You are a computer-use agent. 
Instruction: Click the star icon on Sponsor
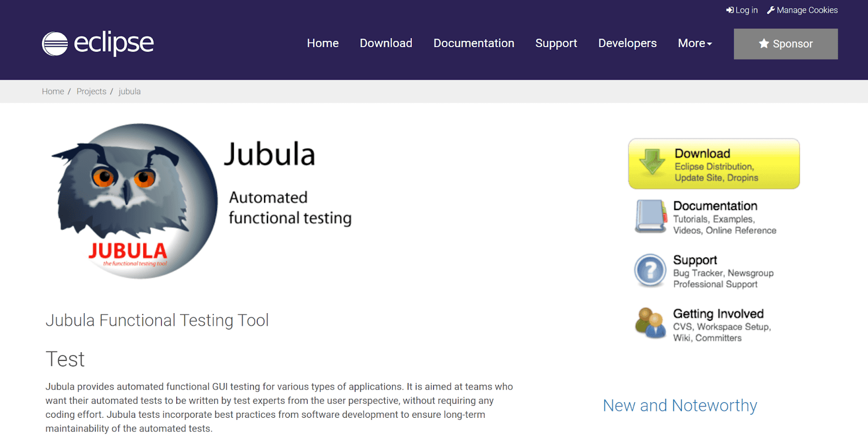pos(764,43)
